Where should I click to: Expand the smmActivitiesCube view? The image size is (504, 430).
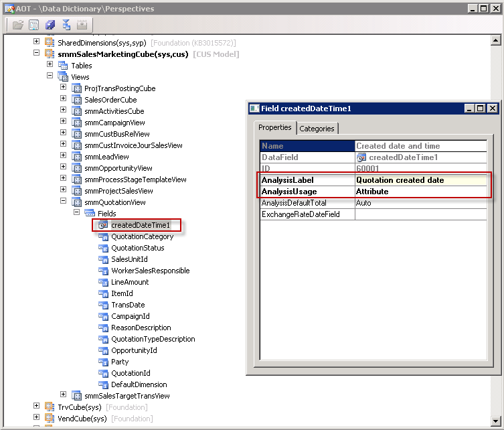[x=64, y=110]
